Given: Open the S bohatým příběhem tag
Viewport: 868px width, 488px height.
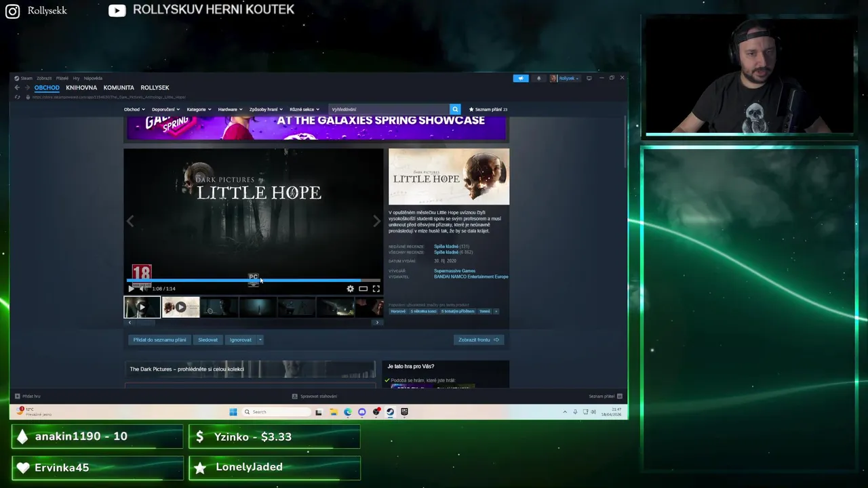Looking at the screenshot, I should coord(458,311).
